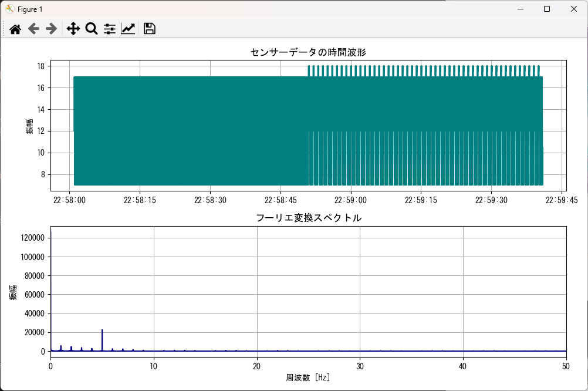
Task: Toggle the Pan/move axes tool
Action: coord(73,29)
